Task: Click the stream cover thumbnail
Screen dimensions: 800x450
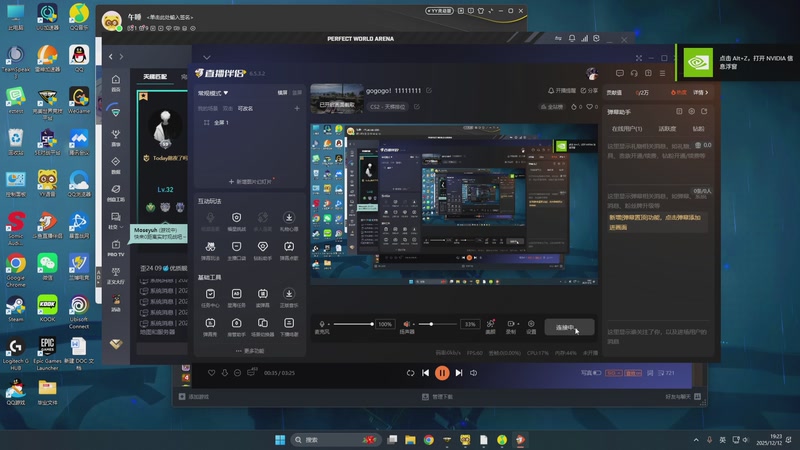Action: pyautogui.click(x=336, y=99)
